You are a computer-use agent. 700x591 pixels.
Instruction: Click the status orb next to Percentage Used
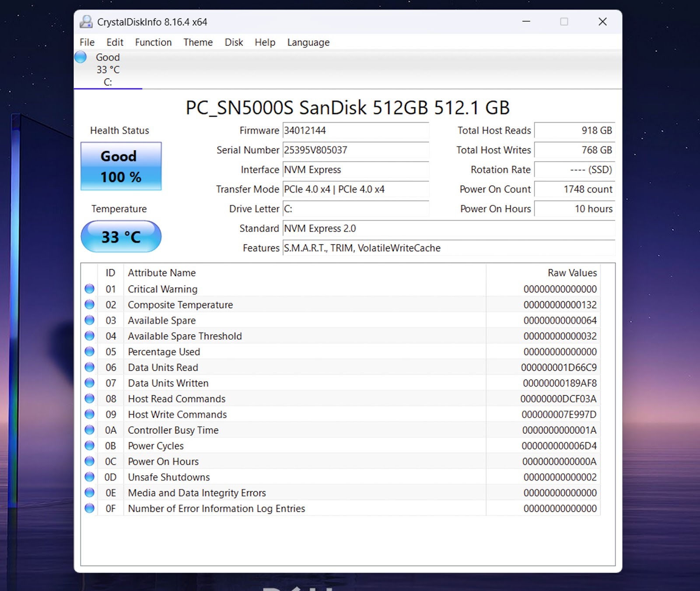(90, 352)
